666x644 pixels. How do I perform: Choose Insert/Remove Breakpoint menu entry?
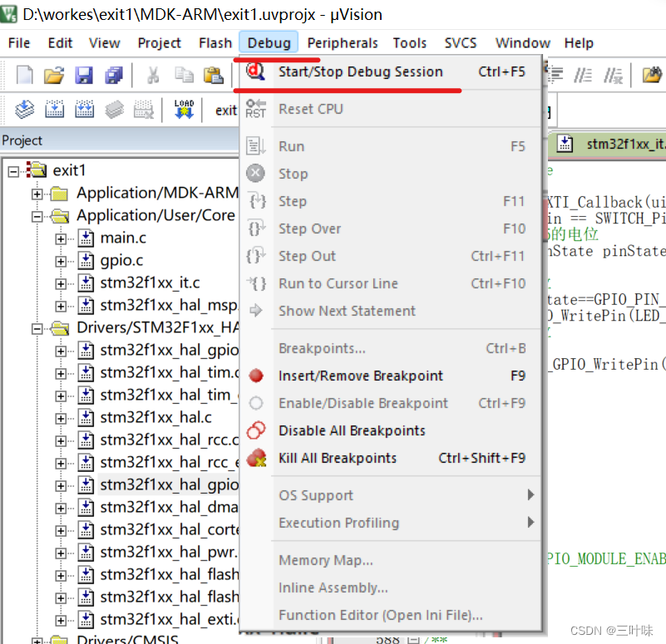pos(390,376)
